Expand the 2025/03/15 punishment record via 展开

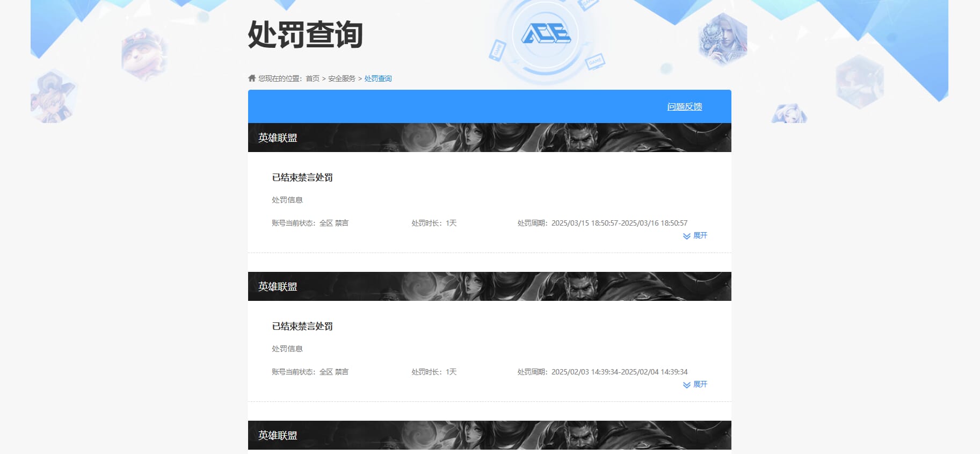point(695,235)
